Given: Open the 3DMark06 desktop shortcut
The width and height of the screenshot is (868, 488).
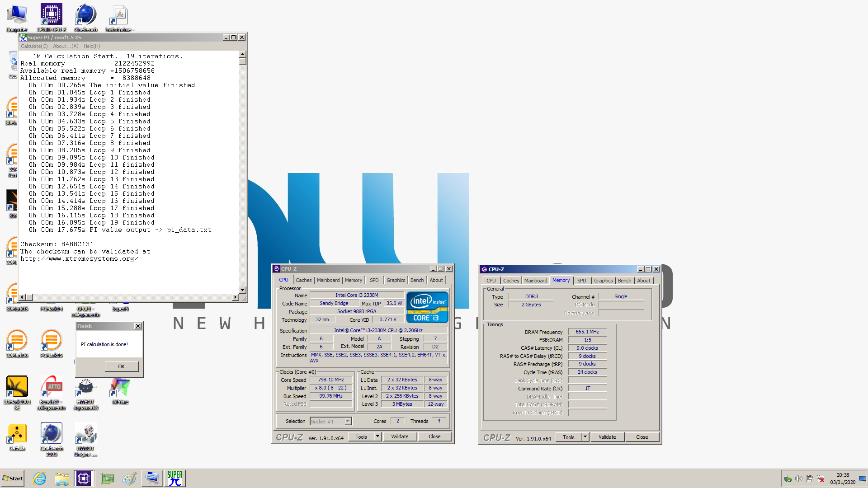Looking at the screenshot, I should click(x=17, y=343).
